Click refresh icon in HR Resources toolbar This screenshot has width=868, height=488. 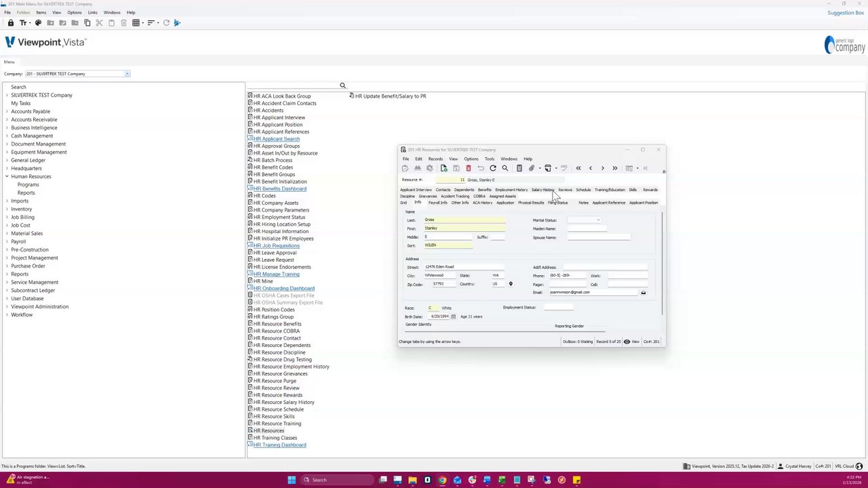(x=493, y=168)
